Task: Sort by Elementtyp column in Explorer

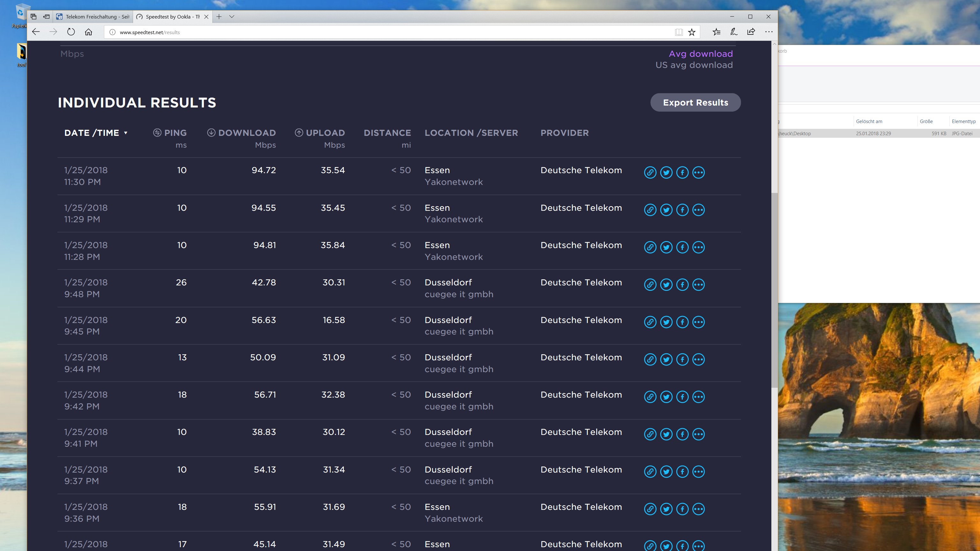Action: pyautogui.click(x=964, y=121)
